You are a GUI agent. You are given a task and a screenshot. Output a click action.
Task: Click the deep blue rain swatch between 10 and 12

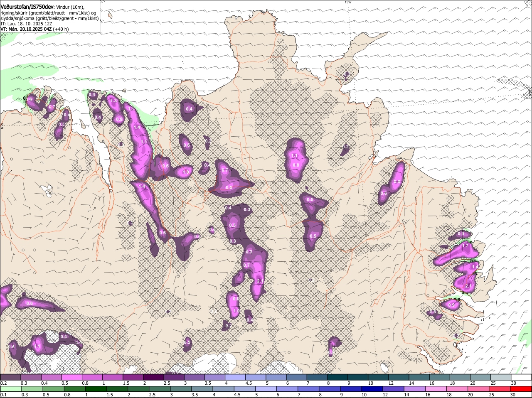click(372, 389)
